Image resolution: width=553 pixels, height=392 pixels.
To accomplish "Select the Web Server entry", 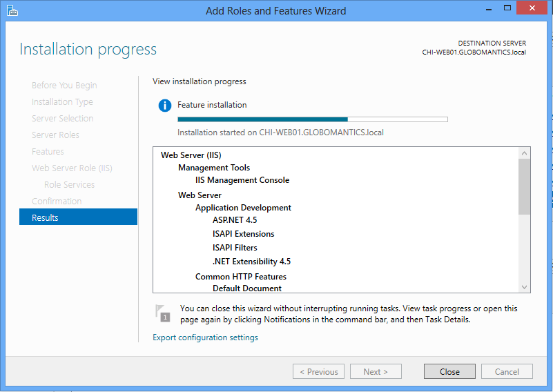I will click(200, 195).
